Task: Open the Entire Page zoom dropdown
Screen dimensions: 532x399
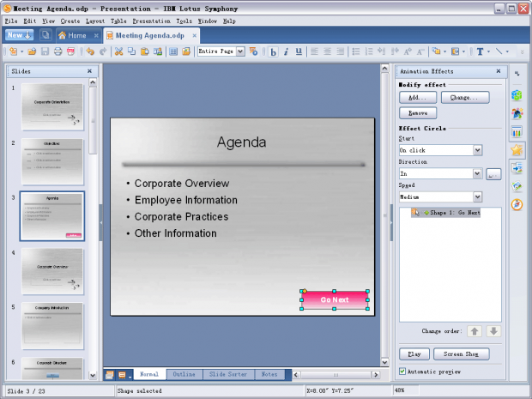Action: point(240,51)
